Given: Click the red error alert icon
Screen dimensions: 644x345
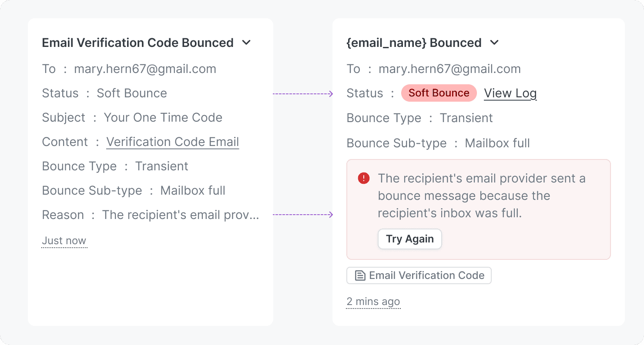Looking at the screenshot, I should click(364, 178).
